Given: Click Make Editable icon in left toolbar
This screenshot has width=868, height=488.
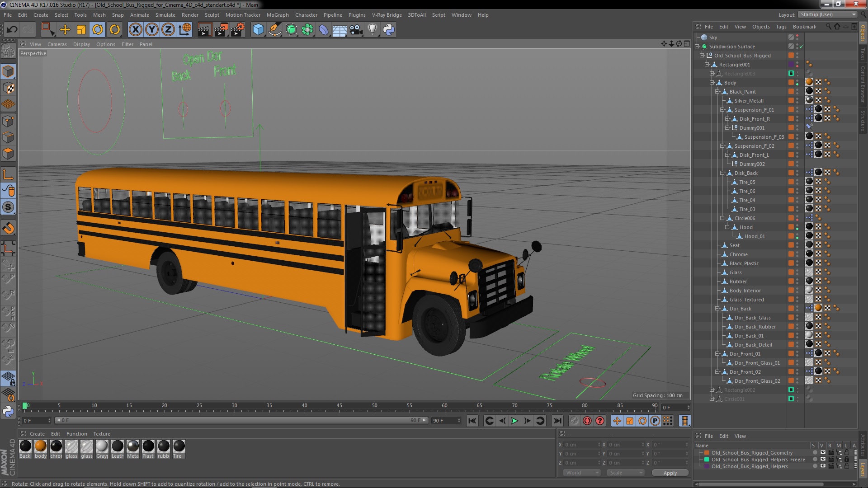Looking at the screenshot, I should [x=8, y=51].
